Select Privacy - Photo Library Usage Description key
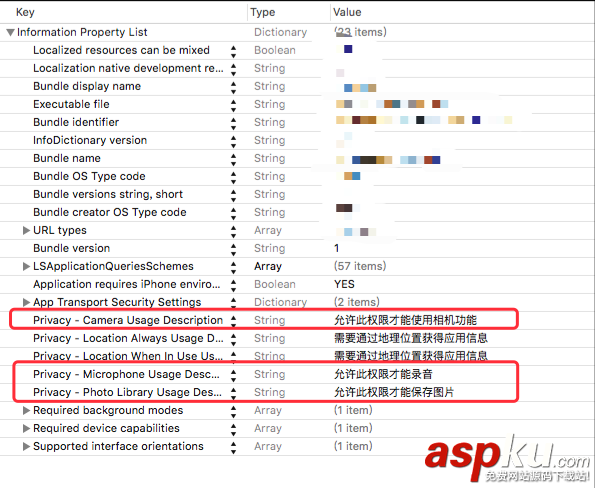Image resolution: width=595 pixels, height=488 pixels. click(128, 392)
